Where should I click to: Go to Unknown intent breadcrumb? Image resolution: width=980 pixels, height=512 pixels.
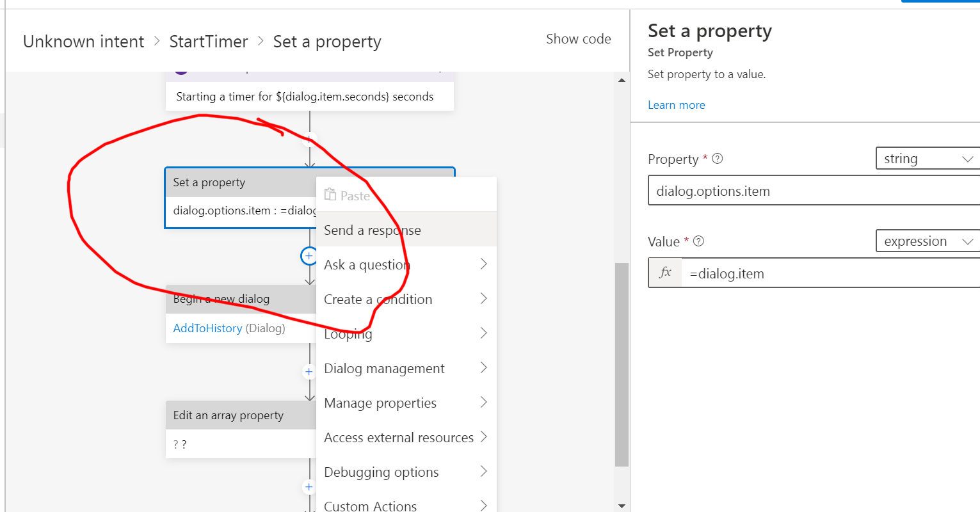84,42
